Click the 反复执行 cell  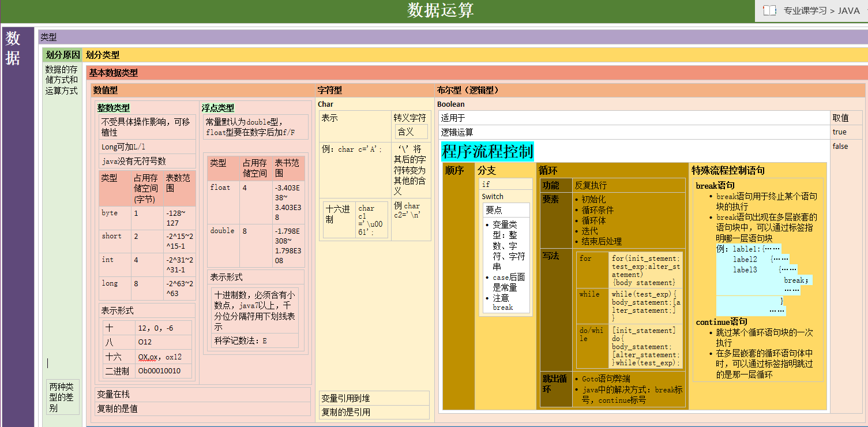point(628,185)
